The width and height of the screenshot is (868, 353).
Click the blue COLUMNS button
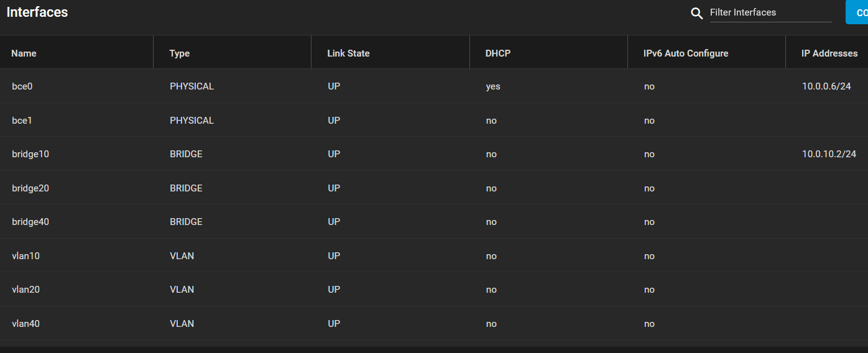point(857,12)
